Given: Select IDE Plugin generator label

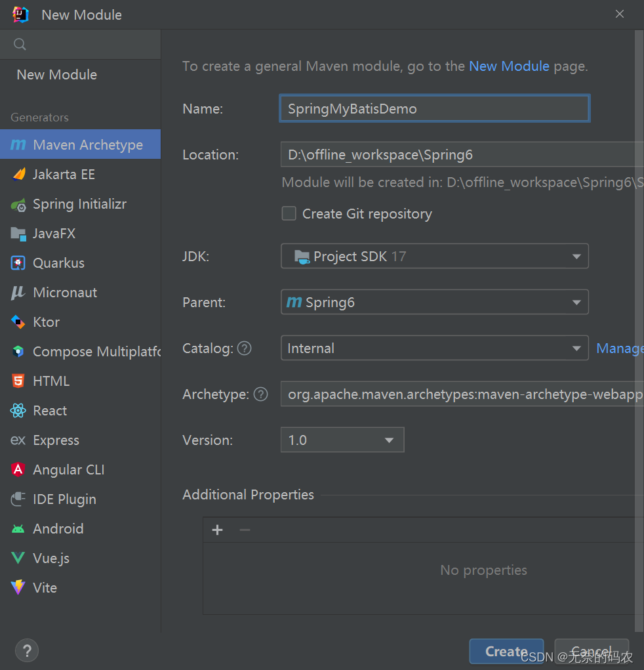Looking at the screenshot, I should [64, 499].
